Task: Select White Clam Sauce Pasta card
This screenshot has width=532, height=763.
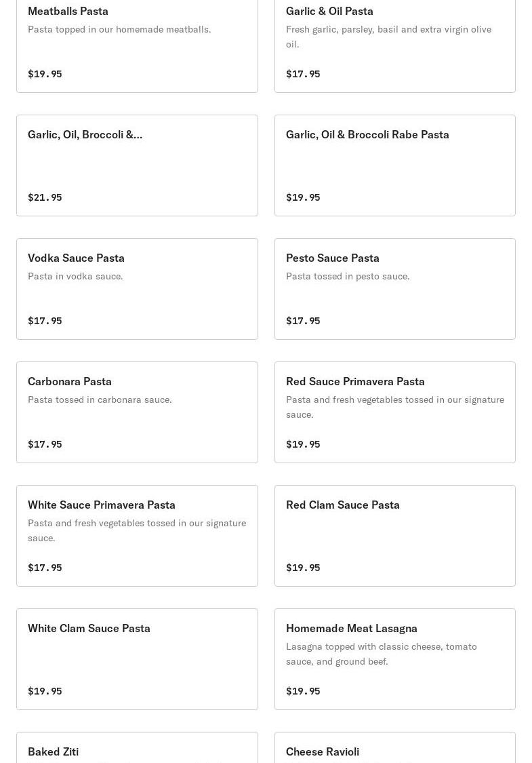Action: [x=89, y=629]
